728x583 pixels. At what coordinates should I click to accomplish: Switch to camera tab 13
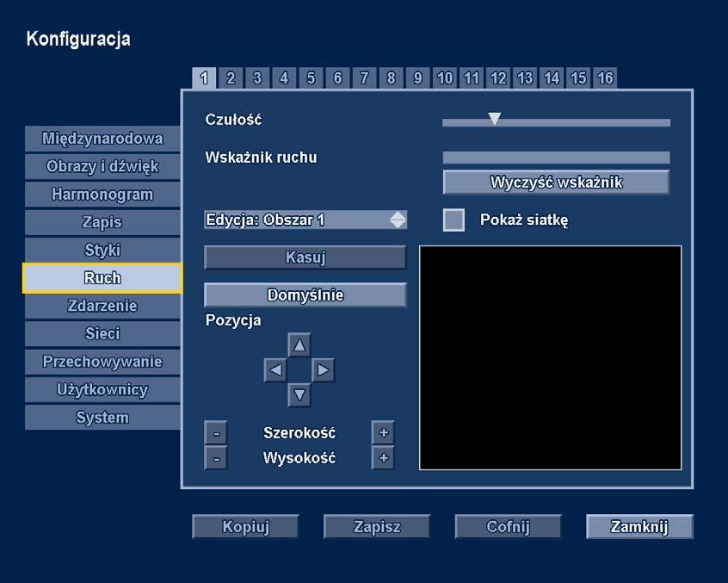[525, 78]
